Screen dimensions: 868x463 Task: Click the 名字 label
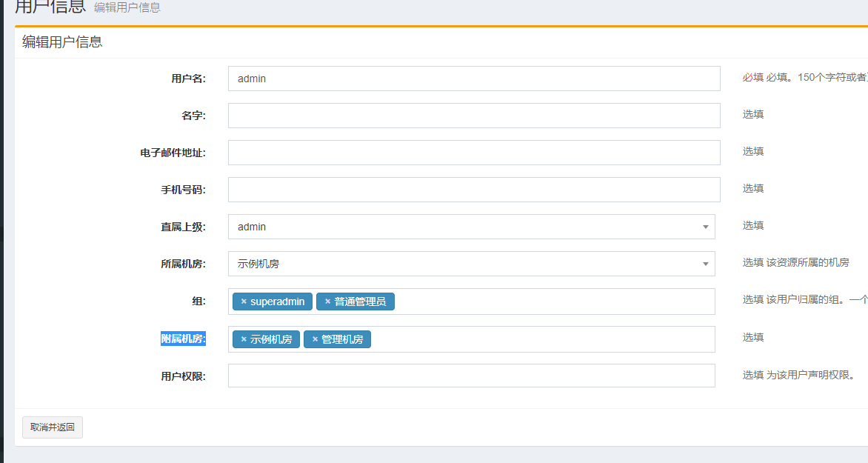coord(194,116)
